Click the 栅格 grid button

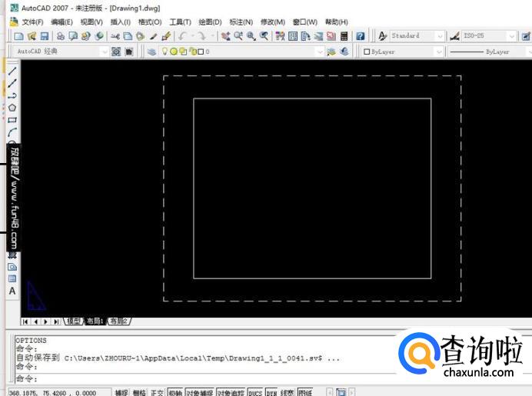[139, 392]
